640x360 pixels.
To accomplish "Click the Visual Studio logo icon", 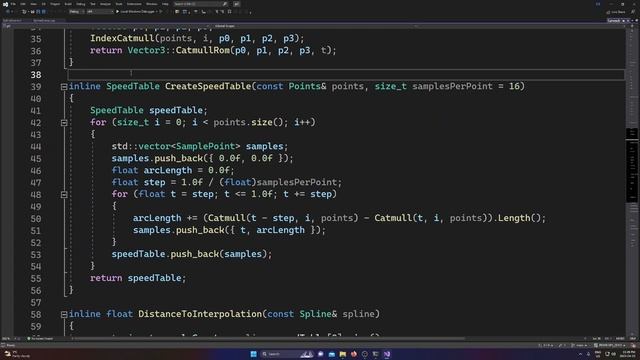I will point(5,4).
